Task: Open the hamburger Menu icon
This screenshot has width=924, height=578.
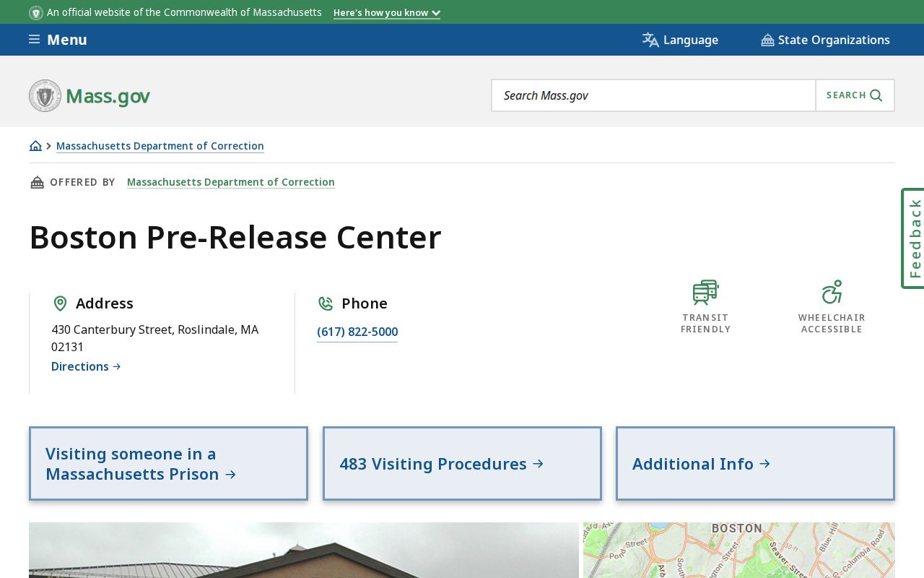Action: [x=34, y=39]
